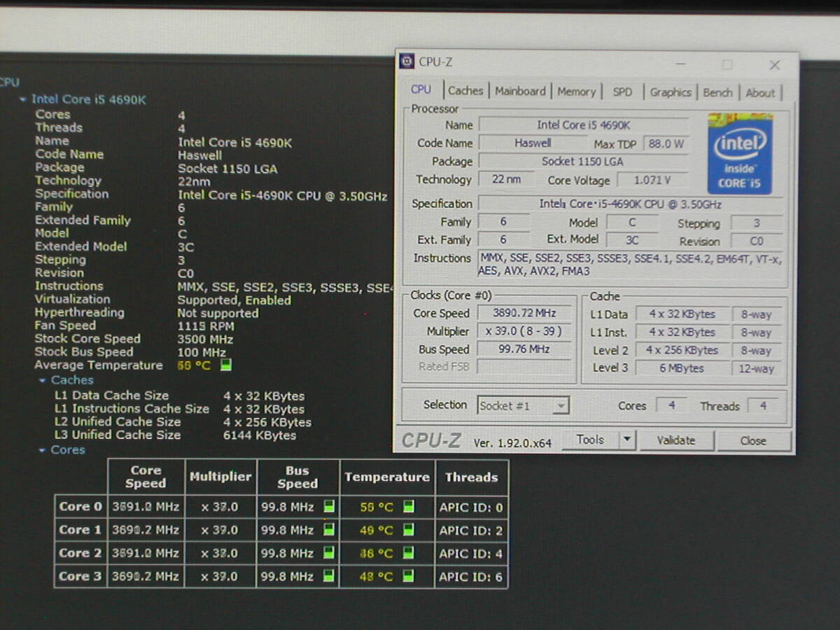Click the Stepping field in CPU-Z
The height and width of the screenshot is (630, 840).
pyautogui.click(x=757, y=223)
